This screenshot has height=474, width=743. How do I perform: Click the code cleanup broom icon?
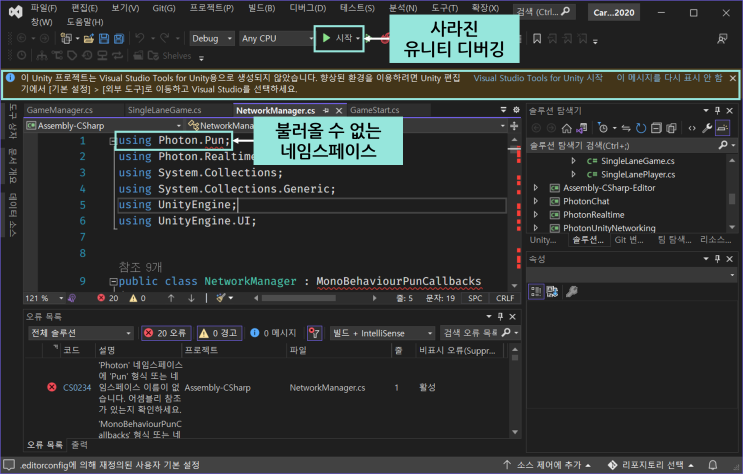[221, 298]
